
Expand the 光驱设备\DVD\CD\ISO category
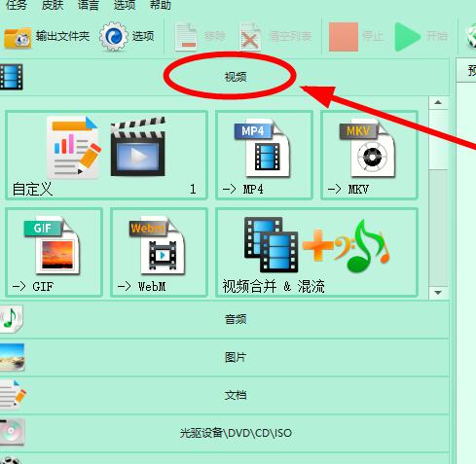tap(225, 433)
